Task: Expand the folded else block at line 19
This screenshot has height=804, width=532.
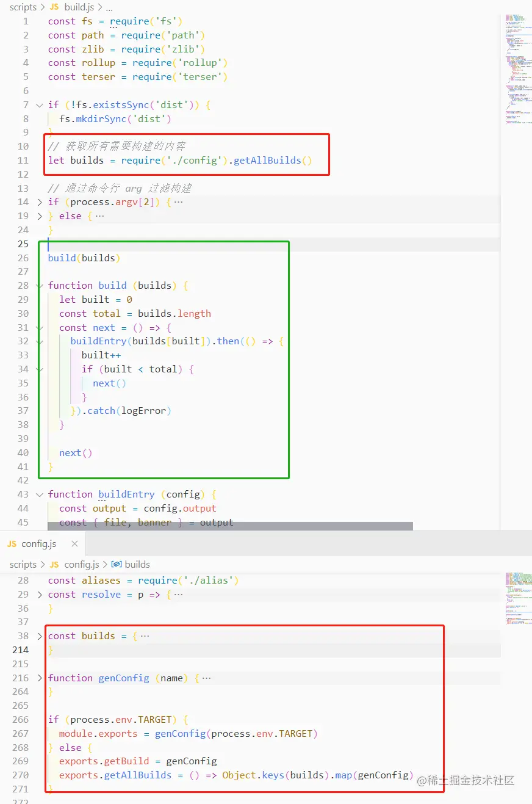Action: pyautogui.click(x=40, y=216)
